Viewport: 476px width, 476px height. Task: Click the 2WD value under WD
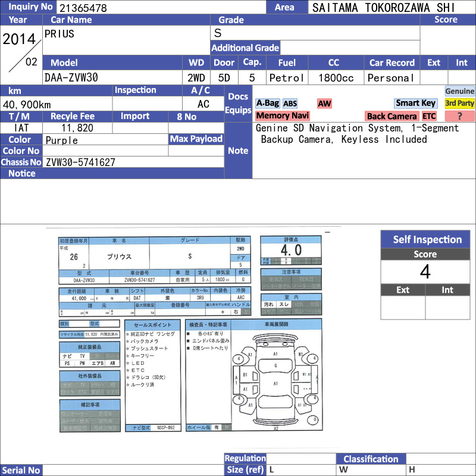point(196,78)
